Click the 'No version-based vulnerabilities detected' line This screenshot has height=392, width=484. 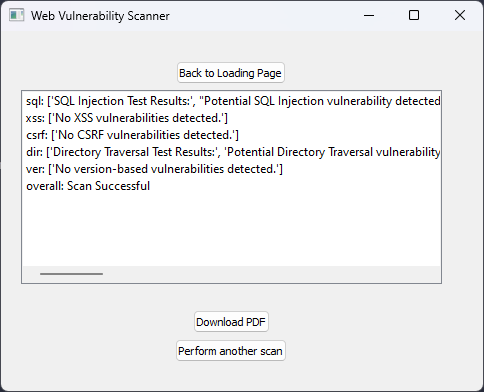(154, 169)
